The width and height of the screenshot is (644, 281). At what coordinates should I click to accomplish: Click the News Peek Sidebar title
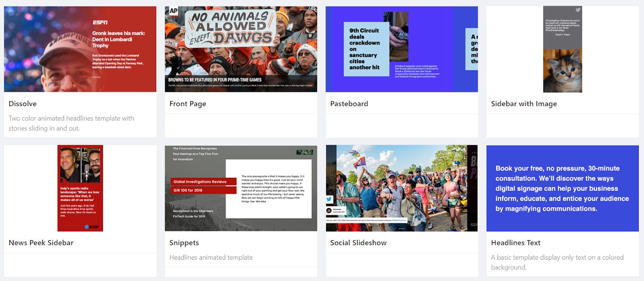tap(41, 243)
